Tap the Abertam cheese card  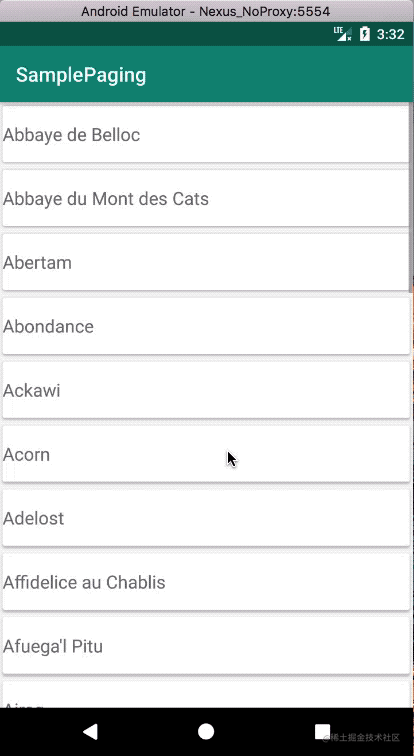206,262
